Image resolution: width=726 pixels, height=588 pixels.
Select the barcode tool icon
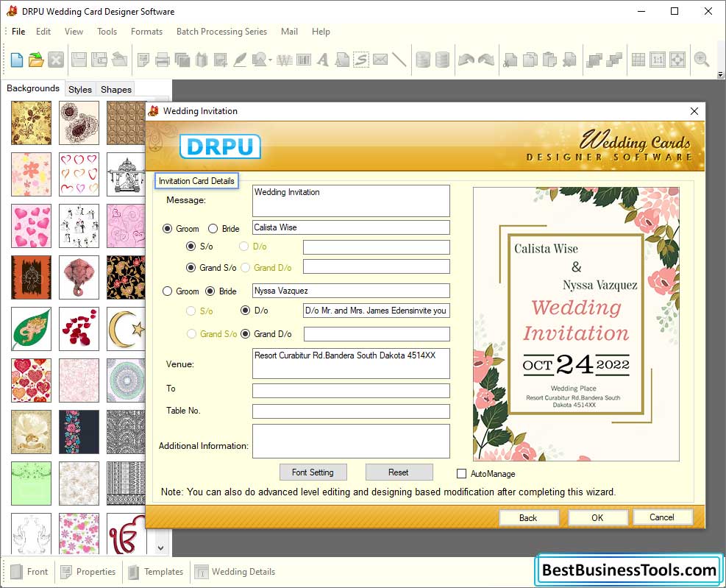pyautogui.click(x=304, y=60)
